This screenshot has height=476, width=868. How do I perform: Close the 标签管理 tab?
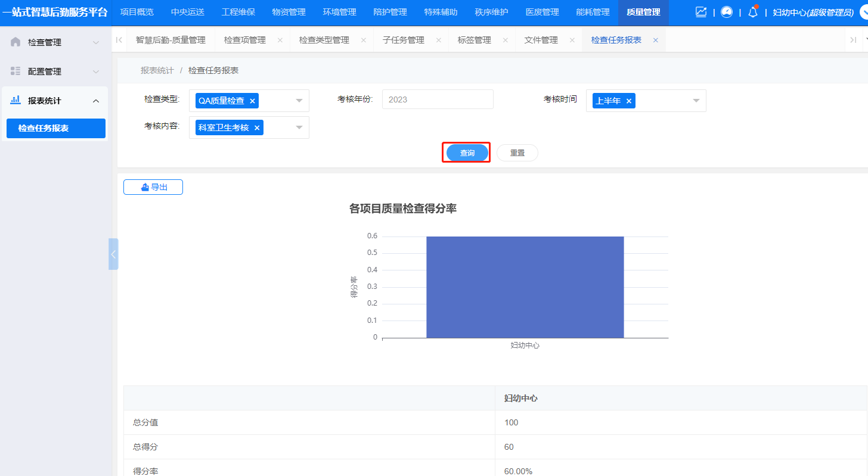click(x=505, y=41)
